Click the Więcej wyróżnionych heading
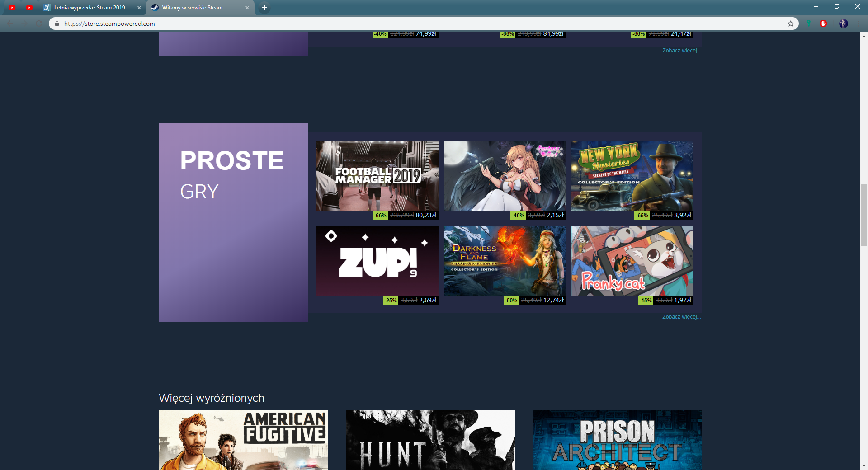This screenshot has width=868, height=470. pyautogui.click(x=212, y=398)
